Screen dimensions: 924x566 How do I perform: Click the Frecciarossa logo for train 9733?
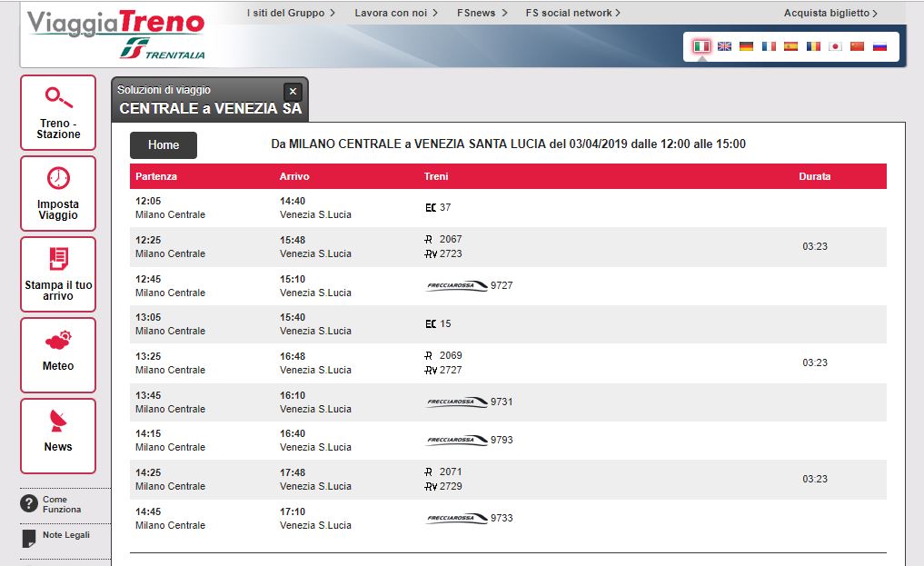coord(457,518)
